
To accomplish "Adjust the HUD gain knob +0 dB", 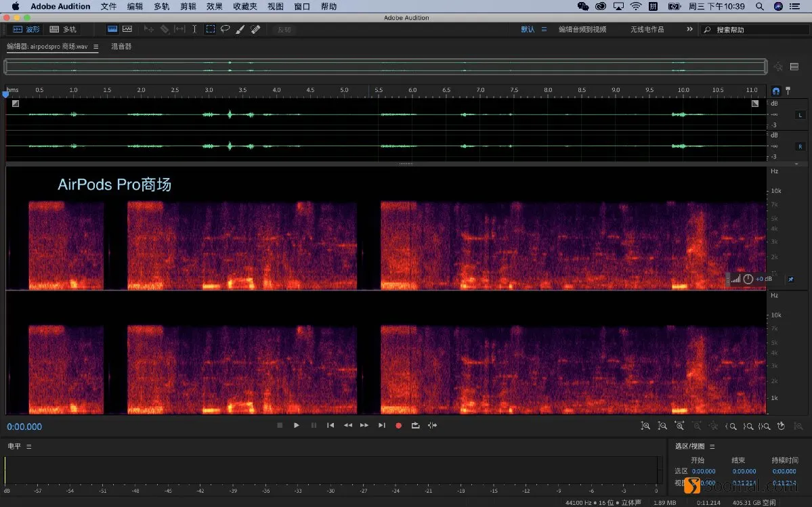I will click(x=748, y=280).
